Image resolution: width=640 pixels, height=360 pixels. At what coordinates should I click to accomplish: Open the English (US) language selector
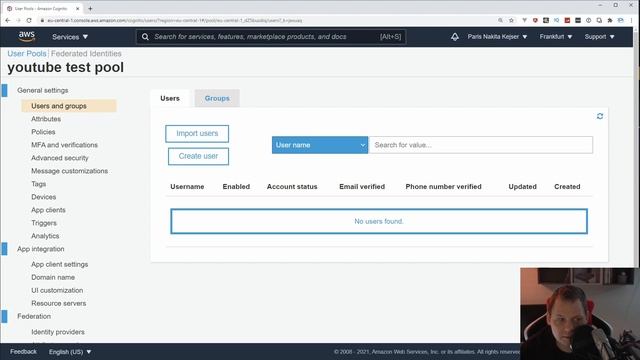click(70, 351)
